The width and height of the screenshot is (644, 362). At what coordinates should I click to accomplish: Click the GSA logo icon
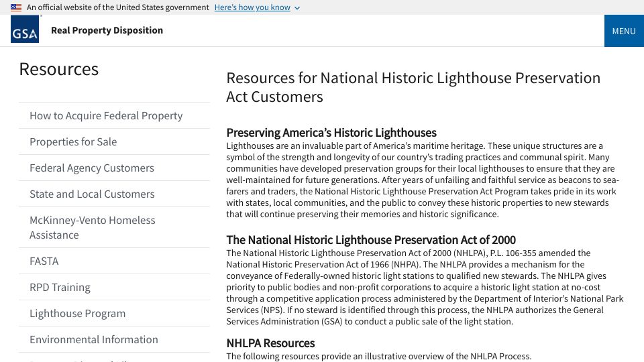point(25,29)
